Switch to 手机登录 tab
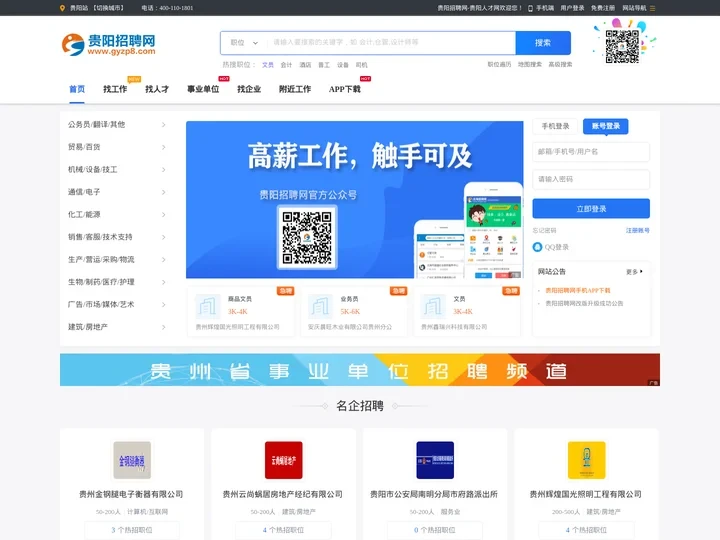The image size is (720, 540). [555, 126]
